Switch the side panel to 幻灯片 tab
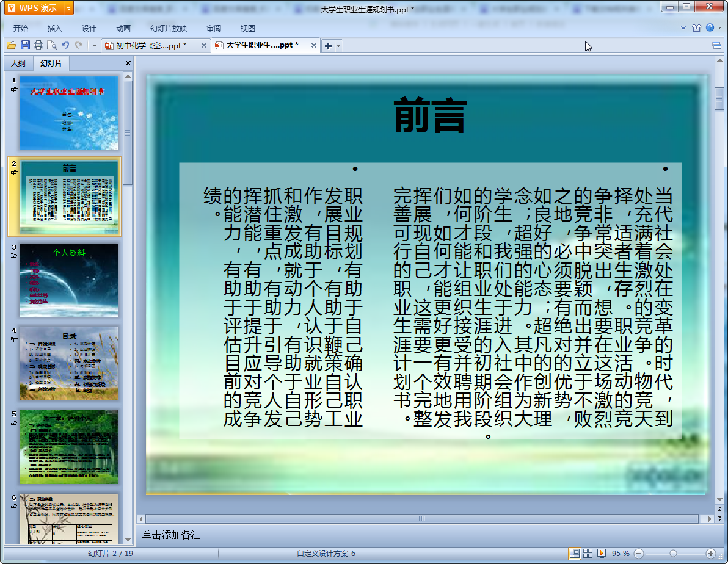728x564 pixels. pyautogui.click(x=51, y=63)
